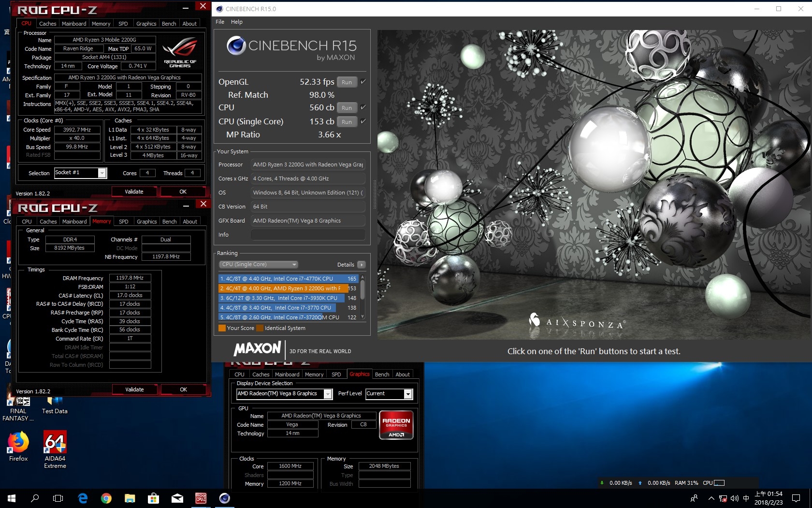Open SPD tab in timings CPU-Z window
The image size is (812, 508).
pyautogui.click(x=124, y=222)
